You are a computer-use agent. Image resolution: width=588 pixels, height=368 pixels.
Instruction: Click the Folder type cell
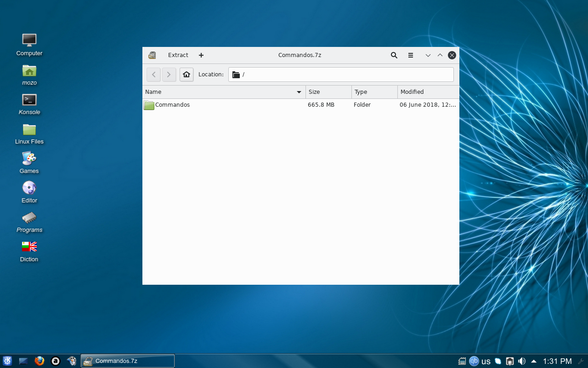point(362,105)
